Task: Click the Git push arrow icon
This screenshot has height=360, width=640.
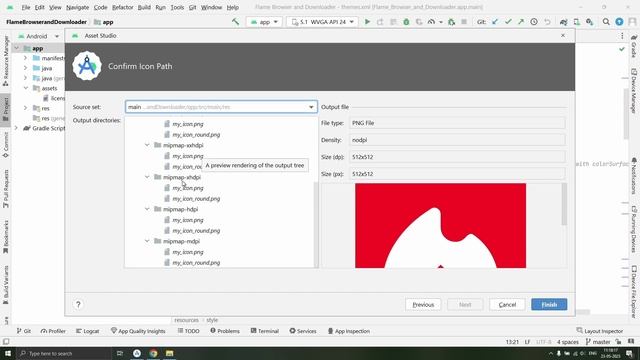Action: pyautogui.click(x=521, y=22)
